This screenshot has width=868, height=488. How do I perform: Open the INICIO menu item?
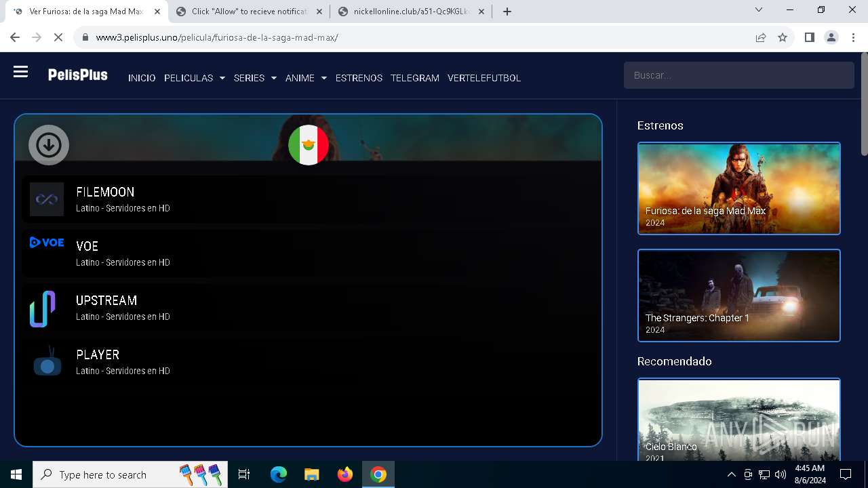(x=142, y=78)
